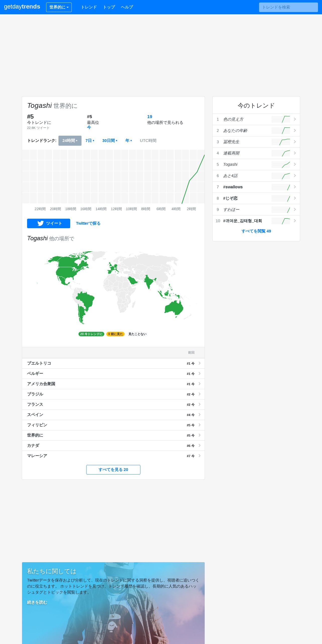Open the プエルトリコ row chevron

click(200, 363)
